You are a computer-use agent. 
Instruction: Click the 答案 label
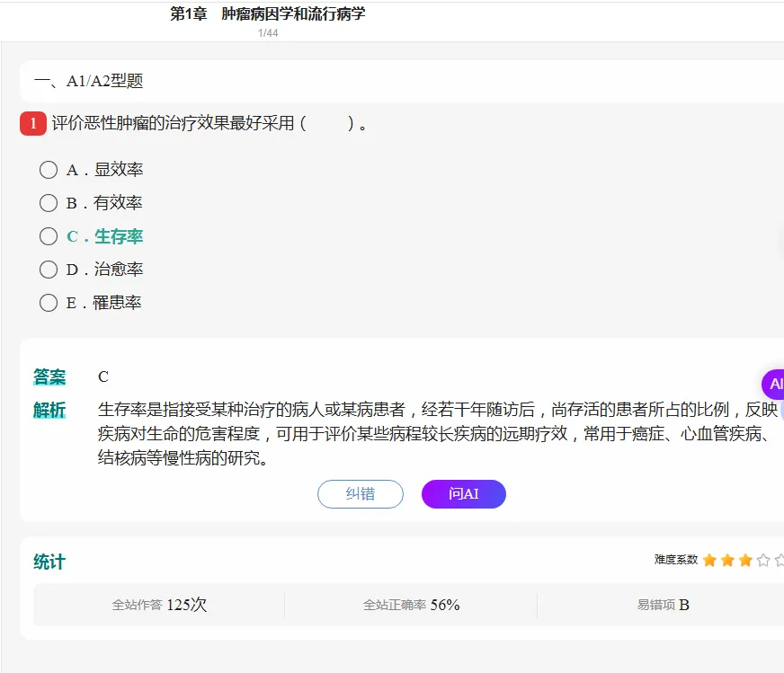tap(49, 376)
